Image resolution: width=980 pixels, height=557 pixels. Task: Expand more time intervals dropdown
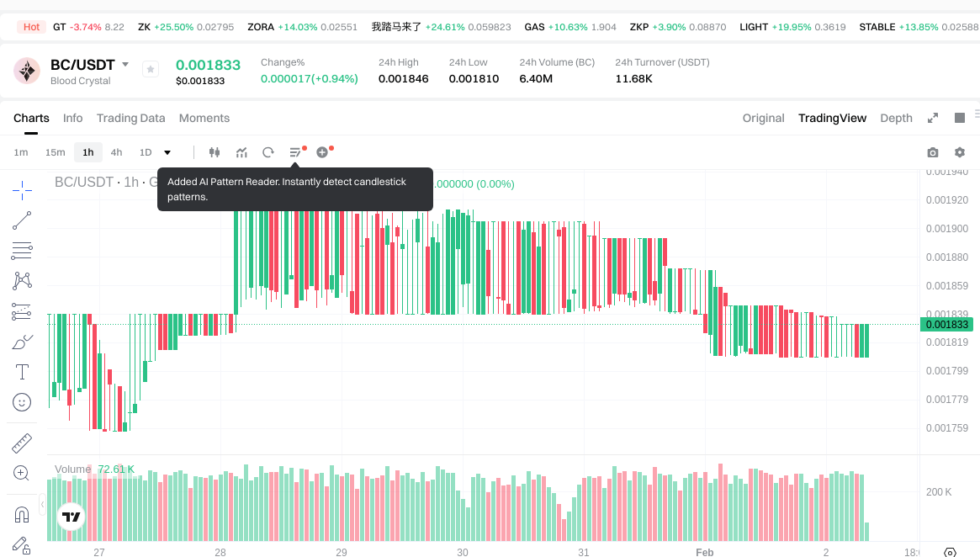click(167, 152)
